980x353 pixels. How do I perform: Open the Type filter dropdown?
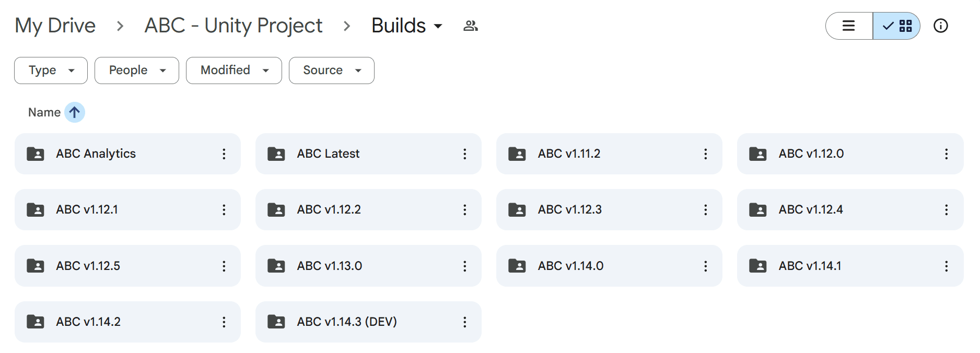[x=50, y=70]
